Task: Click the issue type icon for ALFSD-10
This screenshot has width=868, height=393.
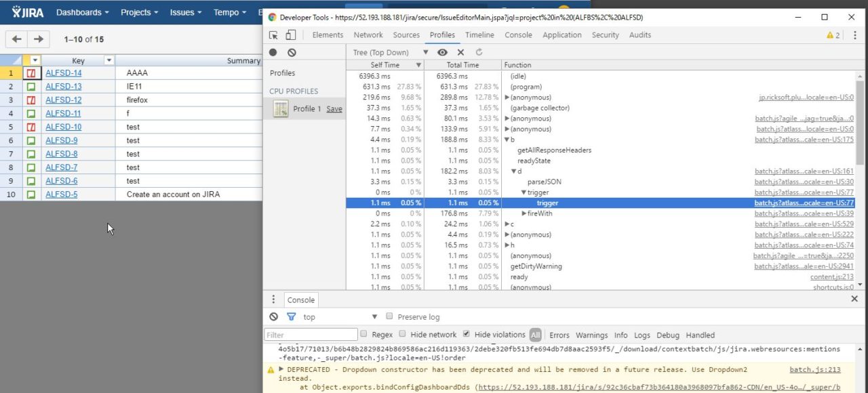Action: coord(31,127)
